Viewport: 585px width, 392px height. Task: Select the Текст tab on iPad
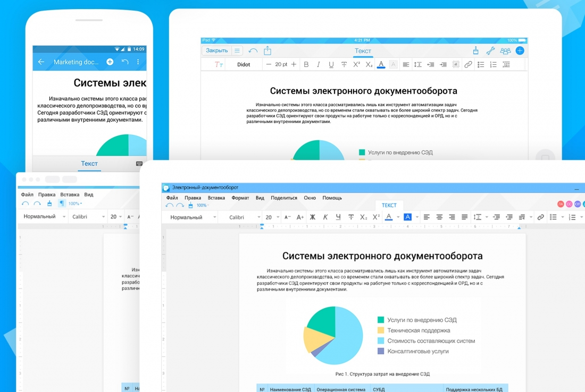coord(363,50)
